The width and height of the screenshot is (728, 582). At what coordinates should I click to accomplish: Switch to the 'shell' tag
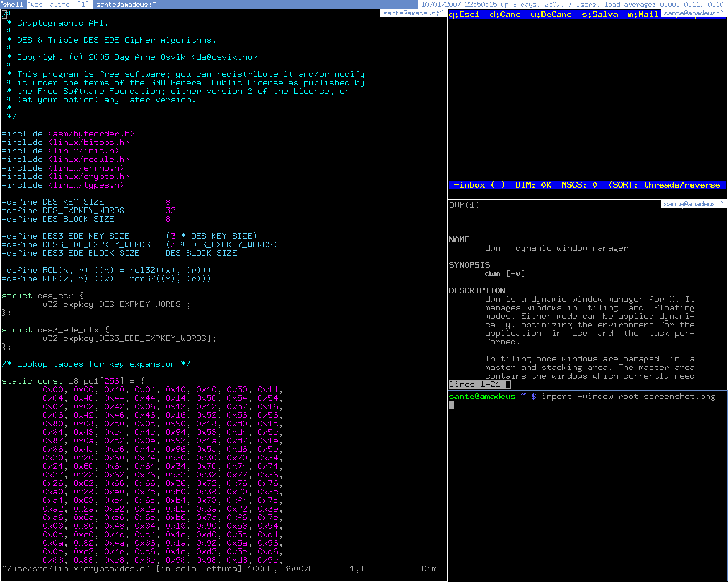(13, 4)
